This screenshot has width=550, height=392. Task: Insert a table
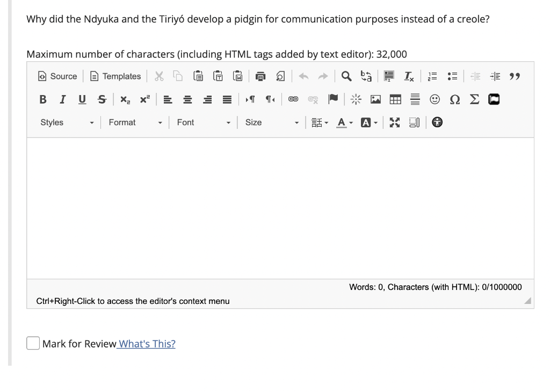coord(396,99)
